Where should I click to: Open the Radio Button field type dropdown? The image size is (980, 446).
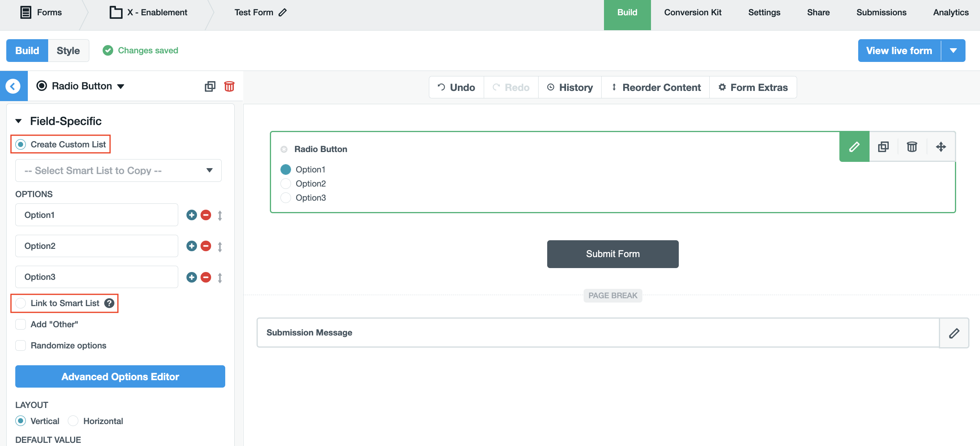[121, 86]
